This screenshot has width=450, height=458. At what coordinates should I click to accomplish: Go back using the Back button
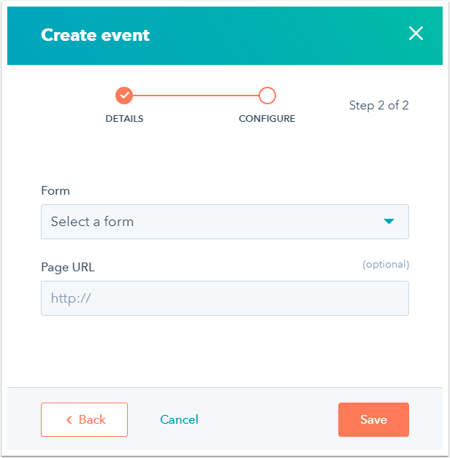[84, 420]
